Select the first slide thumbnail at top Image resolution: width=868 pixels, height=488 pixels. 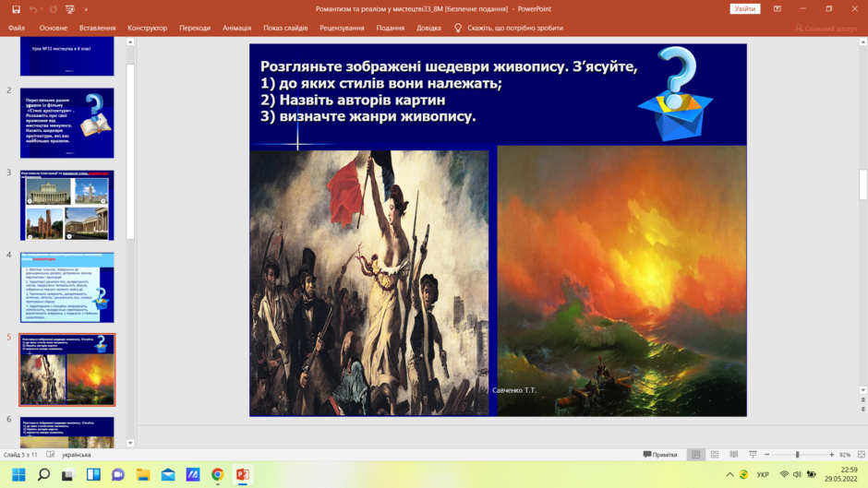click(67, 56)
